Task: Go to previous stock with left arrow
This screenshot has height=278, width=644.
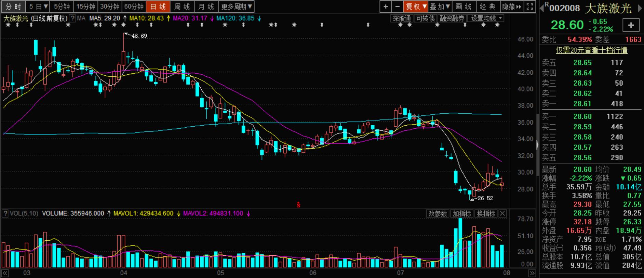Action: pos(542,8)
